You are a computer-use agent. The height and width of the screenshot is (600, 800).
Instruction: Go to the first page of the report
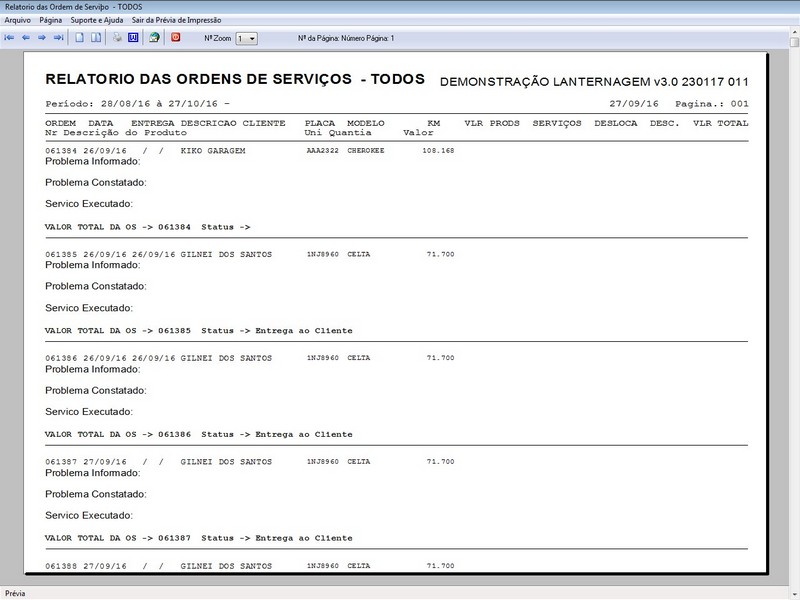[x=9, y=38]
